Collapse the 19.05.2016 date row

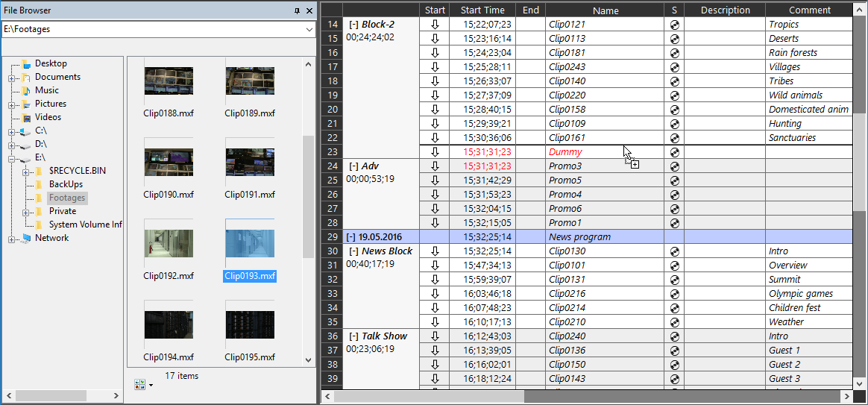[x=351, y=237]
